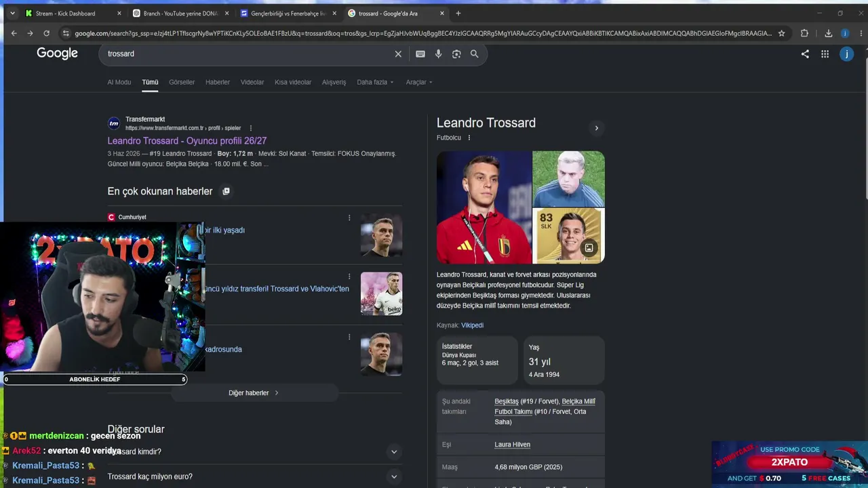Open the 'kadrosunda' news thumbnail
The image size is (868, 488).
[x=381, y=354]
